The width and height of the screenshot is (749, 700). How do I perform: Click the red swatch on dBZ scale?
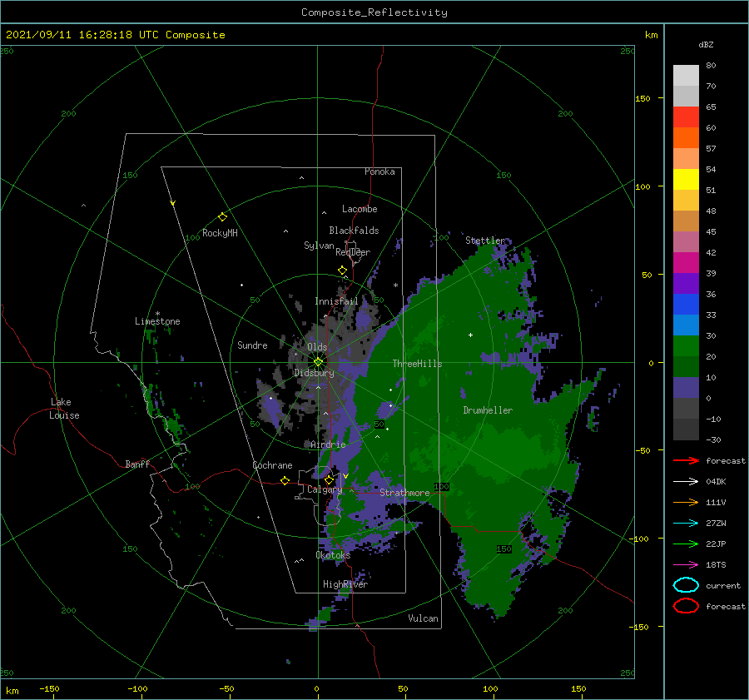[686, 117]
